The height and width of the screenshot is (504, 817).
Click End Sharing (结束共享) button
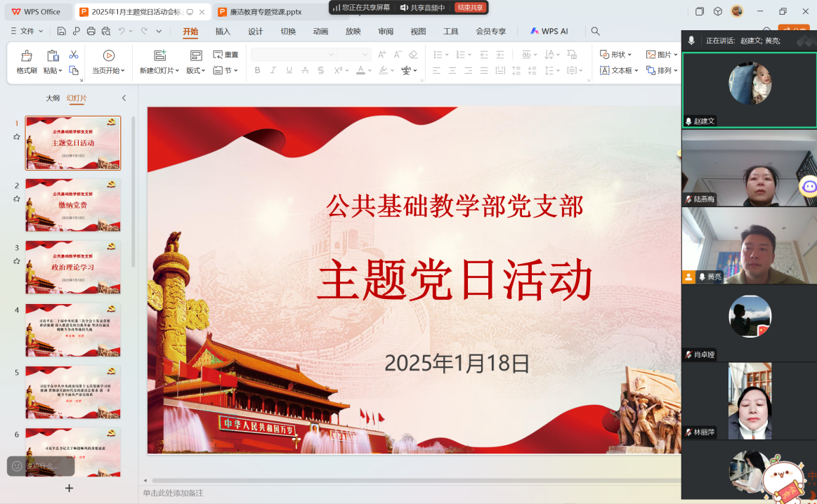[470, 7]
